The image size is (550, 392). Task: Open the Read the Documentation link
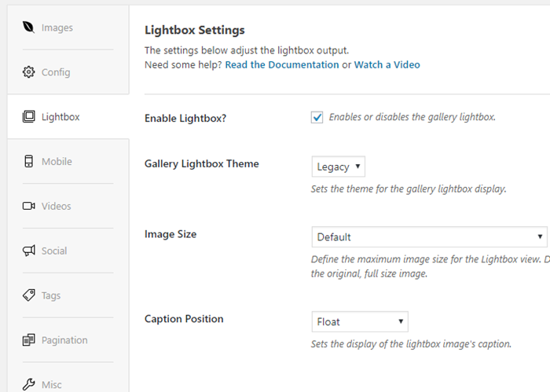(x=282, y=65)
